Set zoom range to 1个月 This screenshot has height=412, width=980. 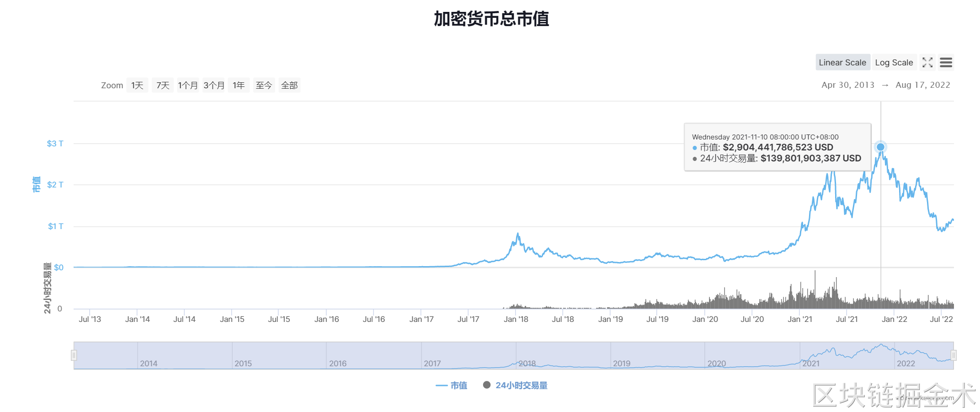188,86
